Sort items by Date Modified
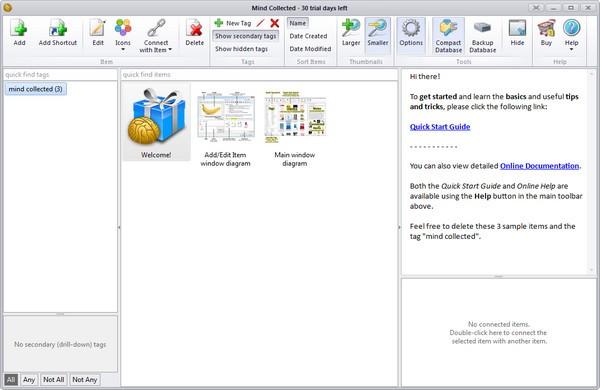This screenshot has width=600, height=390. [x=310, y=49]
